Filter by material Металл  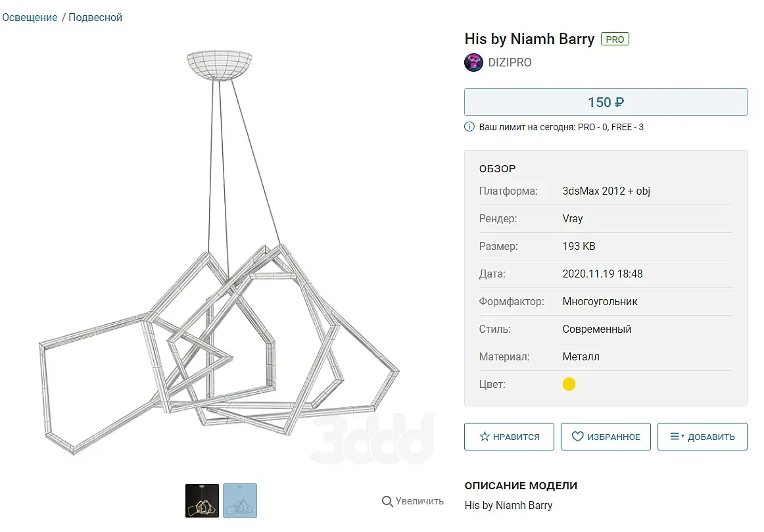(581, 357)
